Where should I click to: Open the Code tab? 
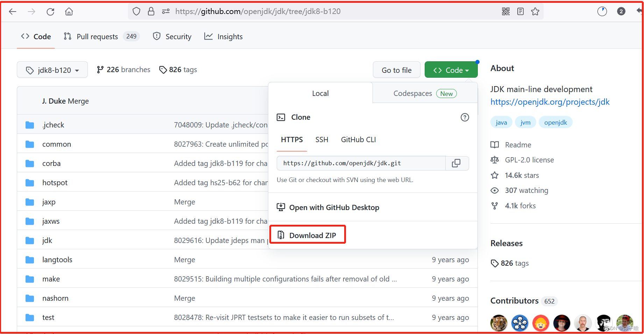[x=36, y=36]
